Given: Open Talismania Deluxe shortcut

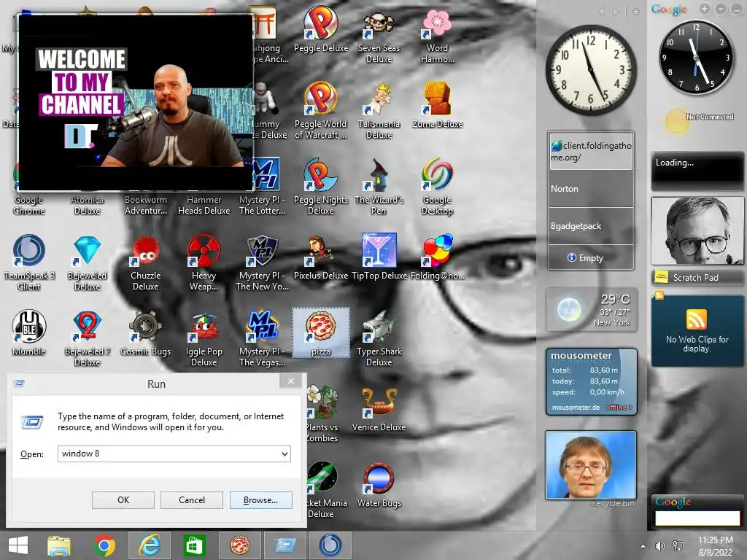Looking at the screenshot, I should pos(379,111).
